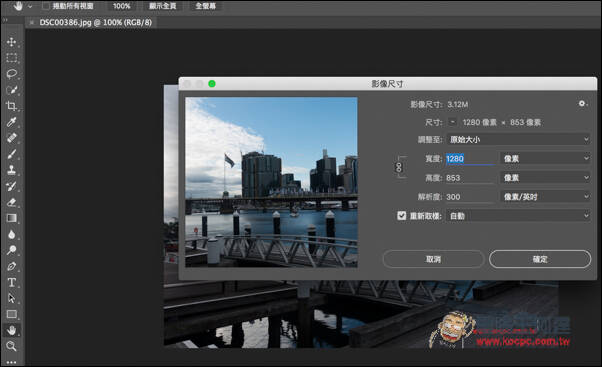Screen dimensions: 602x367
Task: Toggle the 重新取樣 checkbox
Action: pyautogui.click(x=401, y=216)
